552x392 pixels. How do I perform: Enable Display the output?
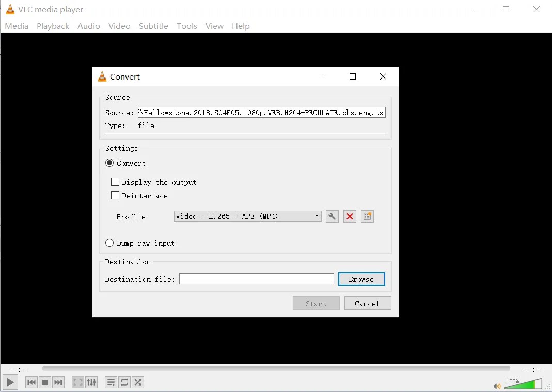click(x=115, y=182)
